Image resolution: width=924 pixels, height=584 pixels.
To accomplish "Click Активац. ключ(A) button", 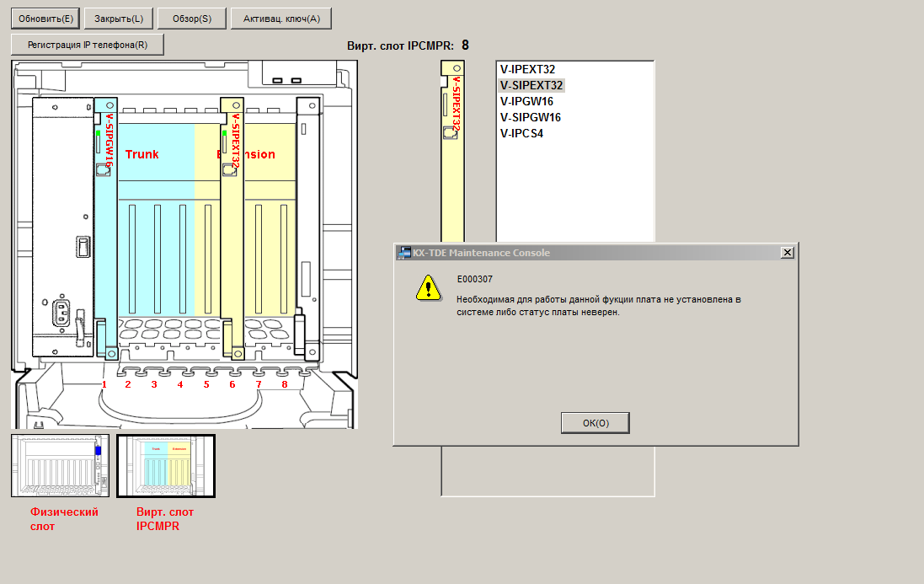I will (281, 19).
